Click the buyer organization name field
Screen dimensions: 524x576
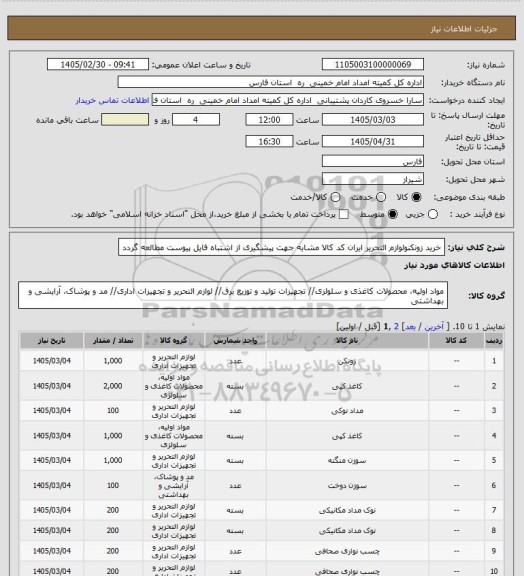[270, 82]
